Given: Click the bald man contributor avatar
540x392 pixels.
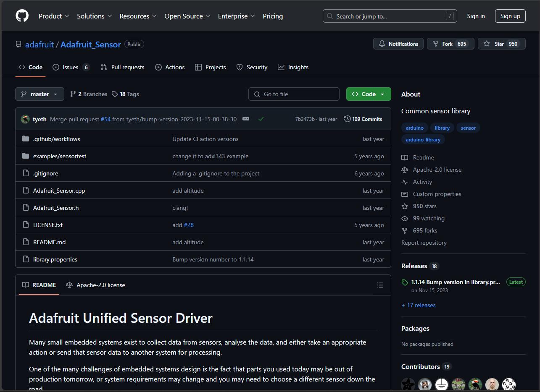Looking at the screenshot, I should pos(492,384).
